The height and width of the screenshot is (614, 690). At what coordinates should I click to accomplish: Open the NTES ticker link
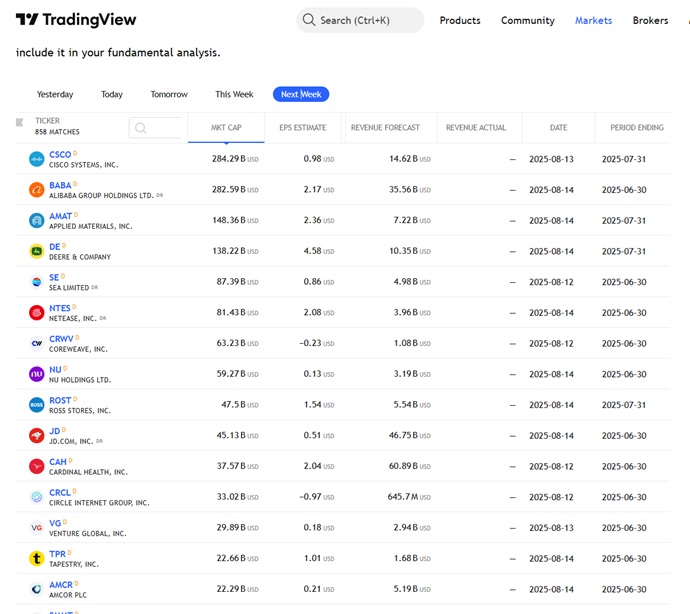[60, 308]
